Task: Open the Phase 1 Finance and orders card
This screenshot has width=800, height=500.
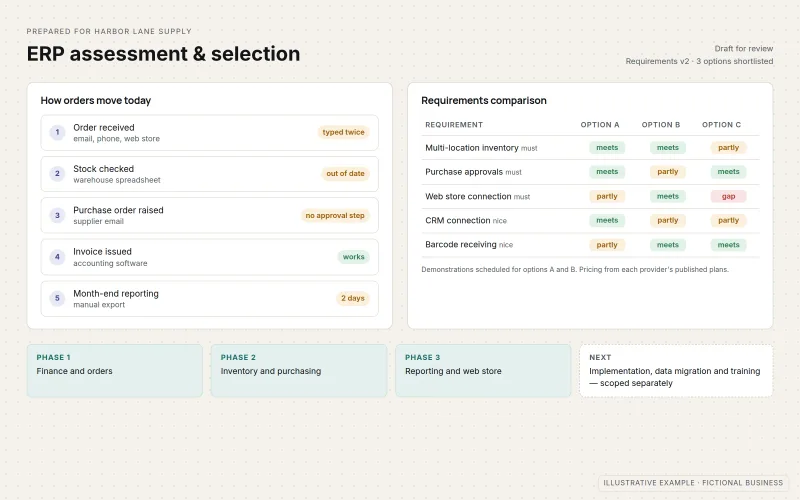Action: click(115, 371)
